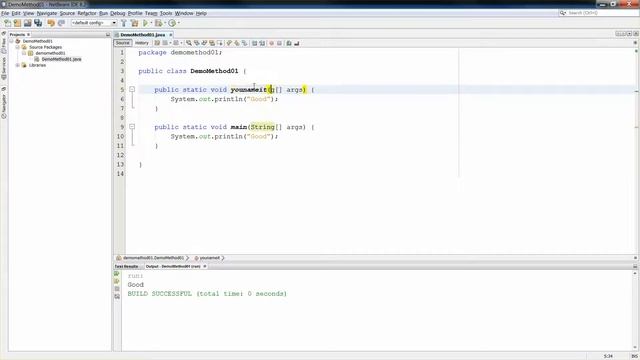The height and width of the screenshot is (360, 640).
Task: Expand the Libraries tree node
Action: (x=18, y=65)
